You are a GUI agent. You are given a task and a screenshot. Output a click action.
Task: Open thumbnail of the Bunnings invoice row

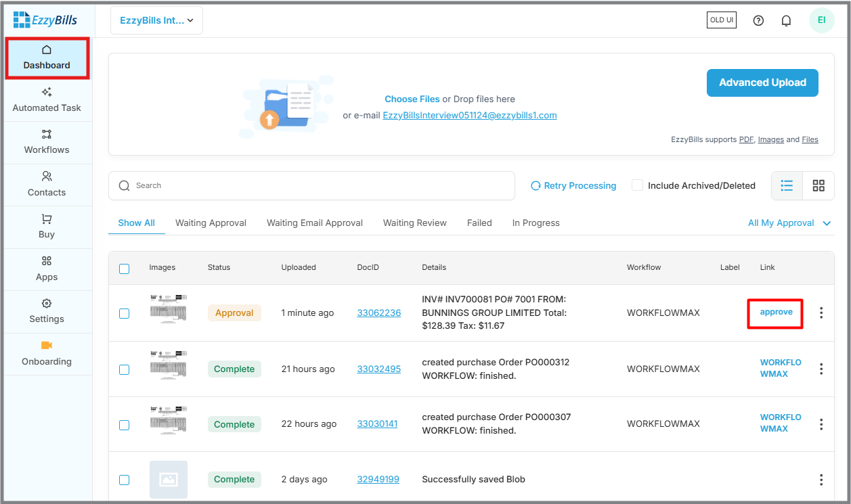coord(169,308)
